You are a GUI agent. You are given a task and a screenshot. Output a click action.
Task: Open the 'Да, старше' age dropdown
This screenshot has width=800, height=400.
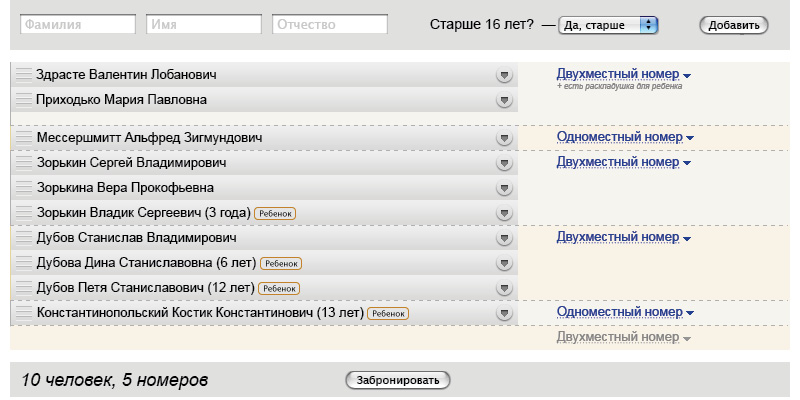(608, 25)
